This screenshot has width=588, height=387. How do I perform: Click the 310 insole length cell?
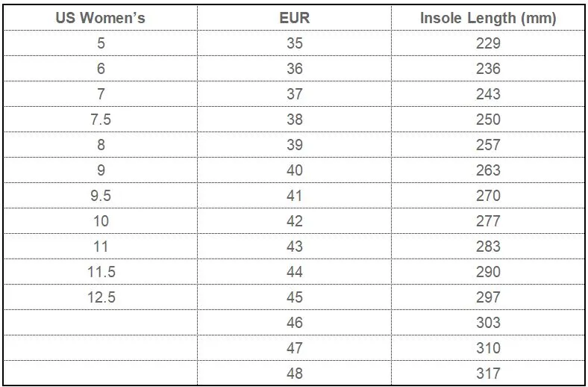(x=488, y=348)
